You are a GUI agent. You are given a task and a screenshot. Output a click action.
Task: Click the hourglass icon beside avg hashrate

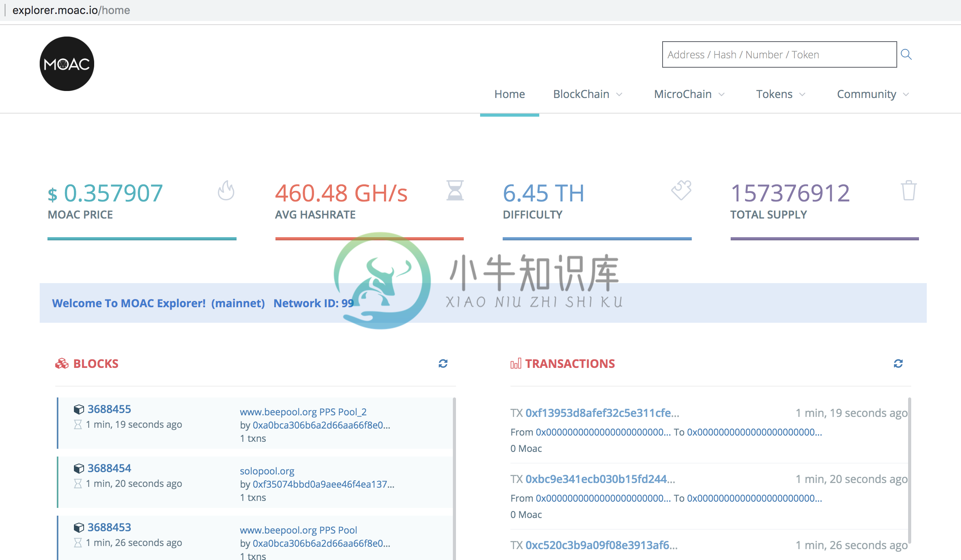(x=455, y=190)
